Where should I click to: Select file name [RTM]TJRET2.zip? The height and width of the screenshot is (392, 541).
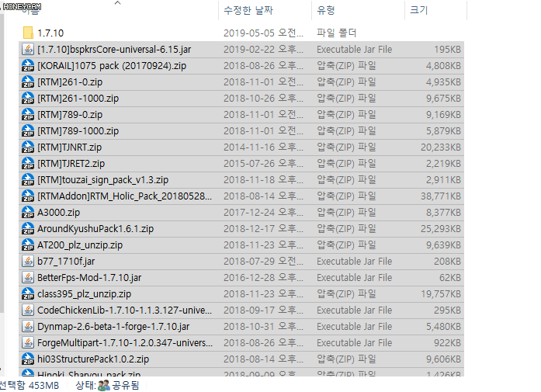71,164
